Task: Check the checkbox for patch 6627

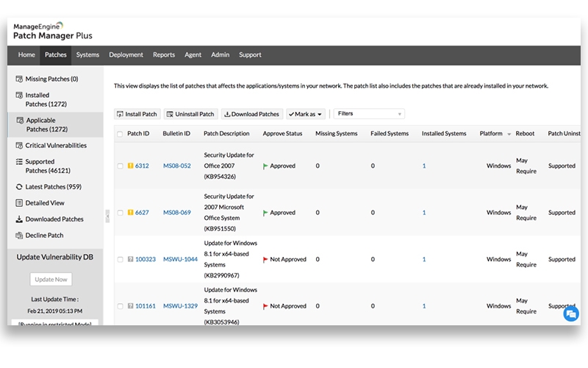Action: [x=121, y=213]
